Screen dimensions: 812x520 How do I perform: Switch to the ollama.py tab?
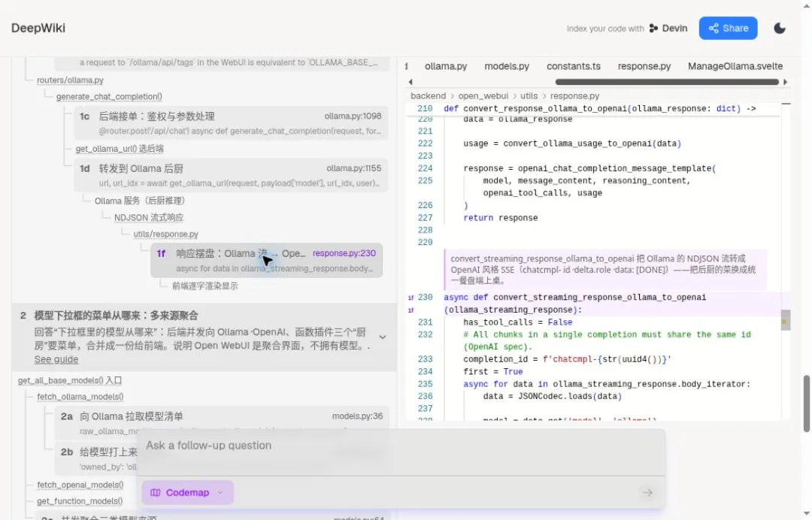[446, 66]
